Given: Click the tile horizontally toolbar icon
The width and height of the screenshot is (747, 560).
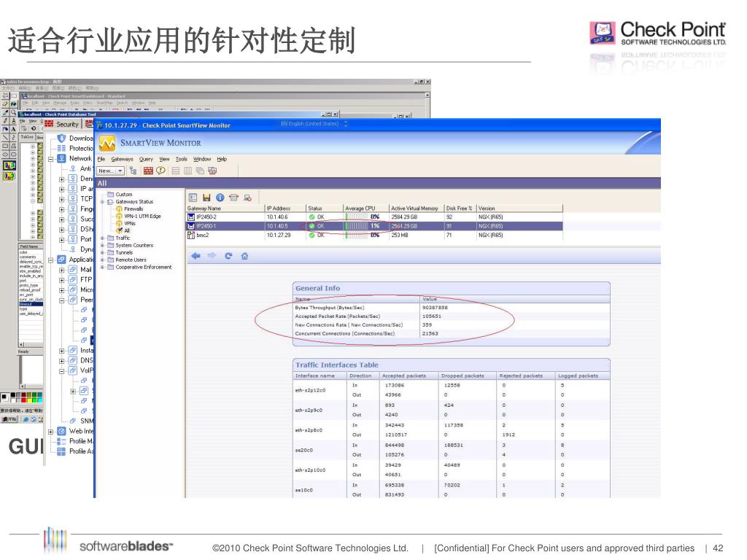Looking at the screenshot, I should pos(176,171).
